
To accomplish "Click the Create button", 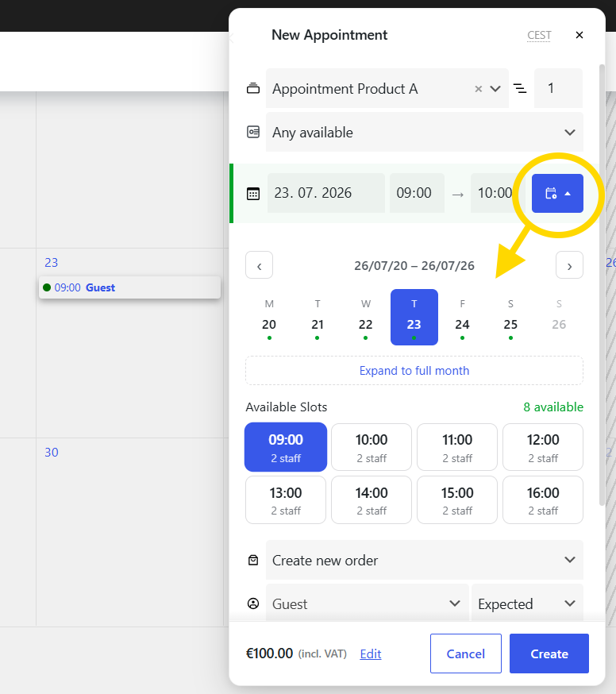I will [x=549, y=654].
